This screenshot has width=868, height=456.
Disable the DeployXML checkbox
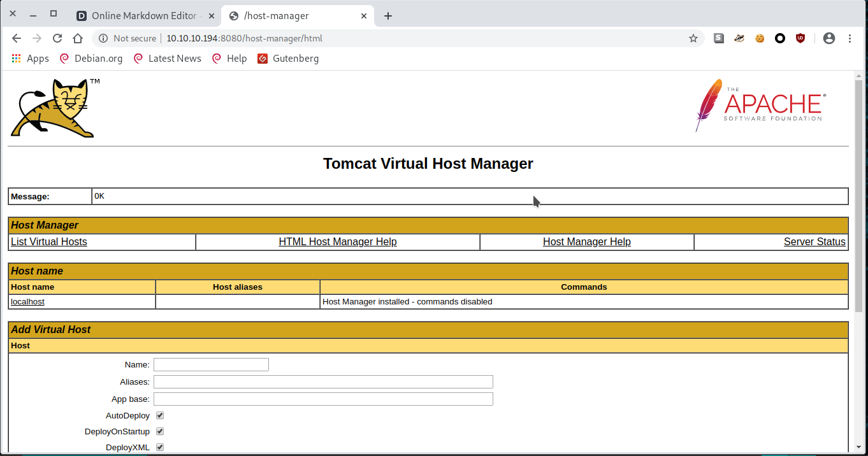click(x=160, y=447)
